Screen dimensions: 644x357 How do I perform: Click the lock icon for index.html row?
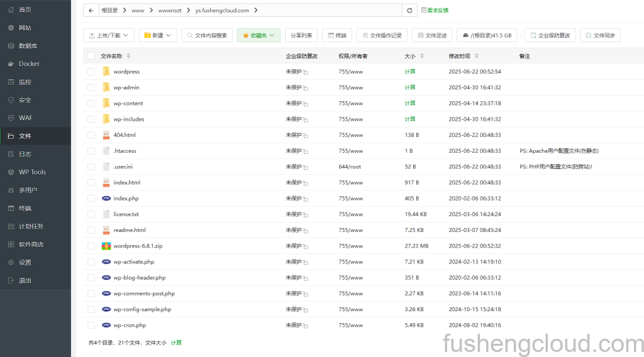(306, 183)
